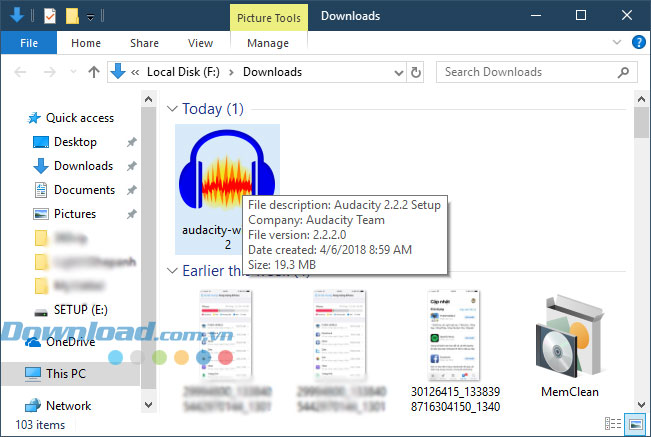Collapse the Today (1) group
Image resolution: width=651 pixels, height=437 pixels.
pos(171,108)
